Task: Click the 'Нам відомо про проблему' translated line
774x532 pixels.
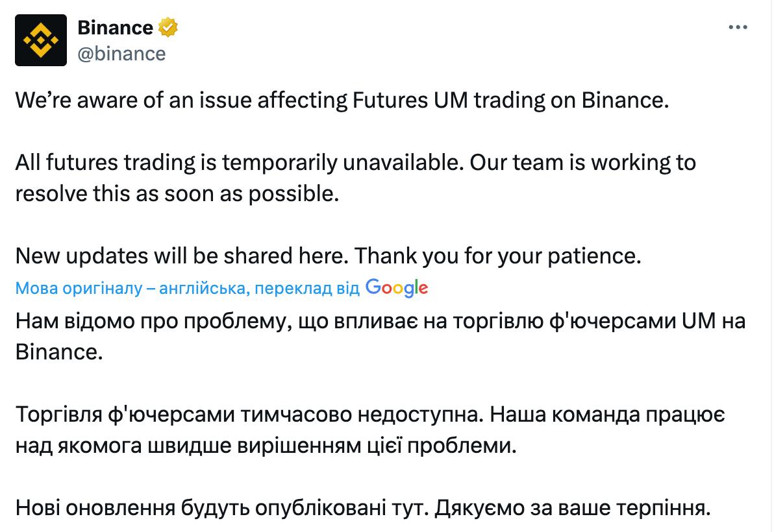Action: pyautogui.click(x=381, y=321)
